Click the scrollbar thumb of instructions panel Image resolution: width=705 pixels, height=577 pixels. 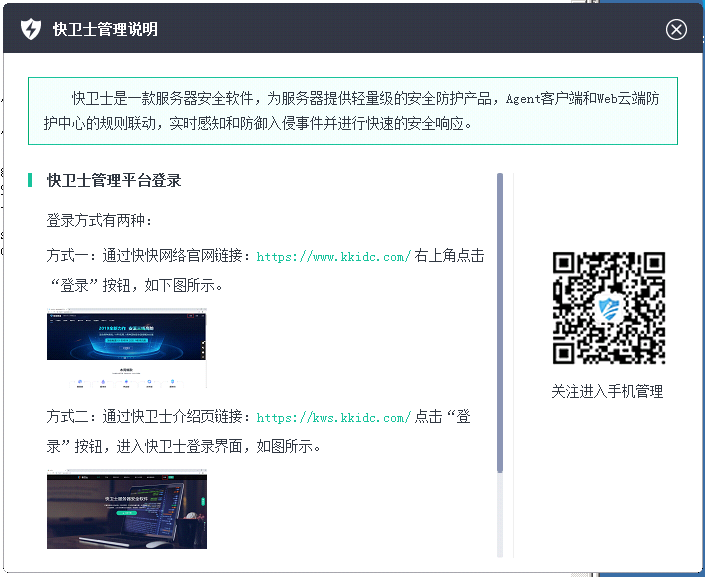[x=500, y=322]
